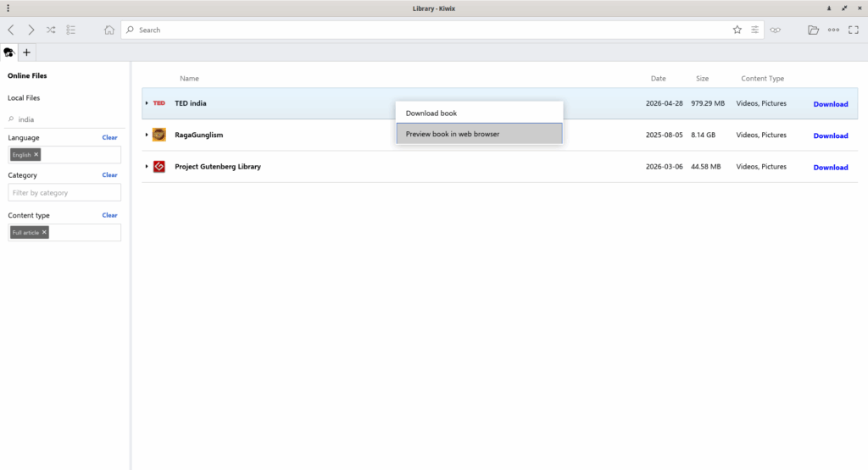Click the RagaGunglism book icon

tap(159, 135)
